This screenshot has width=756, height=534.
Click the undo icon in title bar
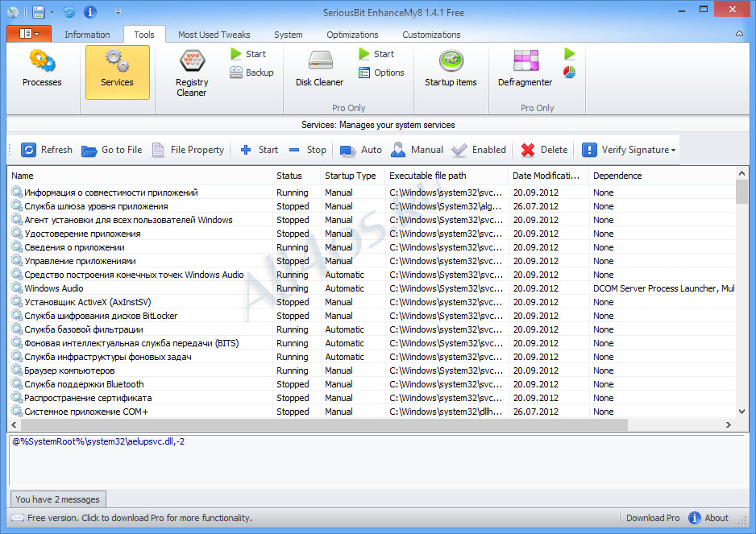(x=69, y=12)
